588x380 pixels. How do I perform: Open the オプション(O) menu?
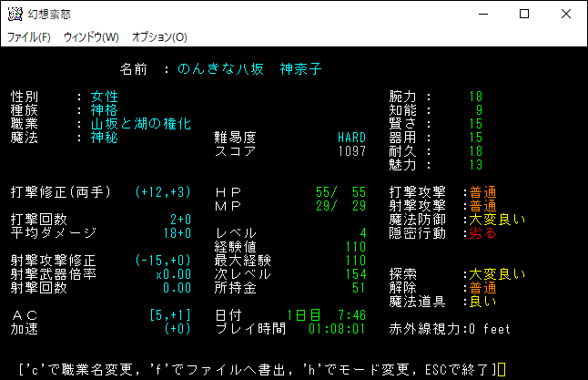coord(159,37)
